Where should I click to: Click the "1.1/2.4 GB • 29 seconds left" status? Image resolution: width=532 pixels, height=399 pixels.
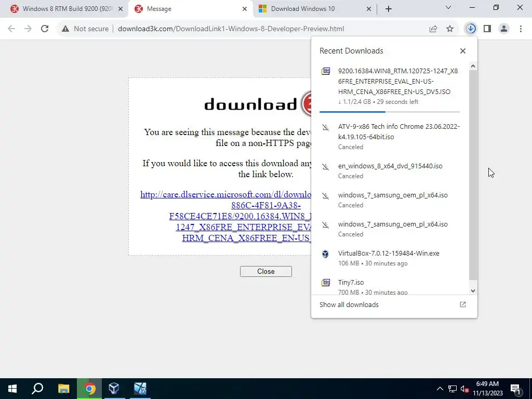click(x=378, y=102)
